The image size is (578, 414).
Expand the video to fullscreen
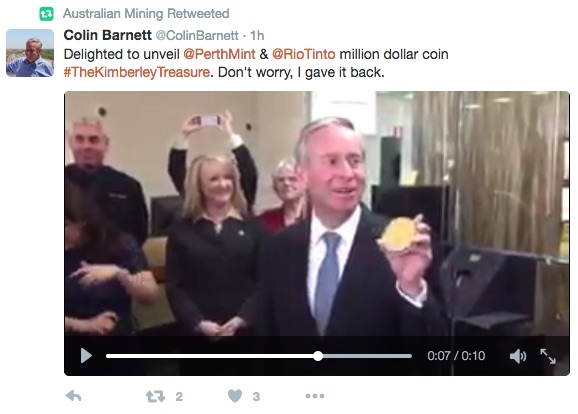[548, 356]
